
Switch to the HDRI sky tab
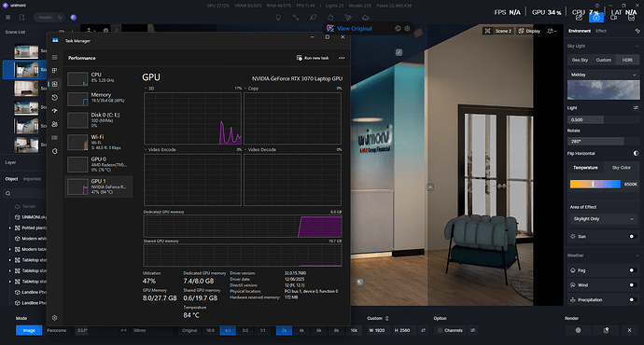point(627,60)
